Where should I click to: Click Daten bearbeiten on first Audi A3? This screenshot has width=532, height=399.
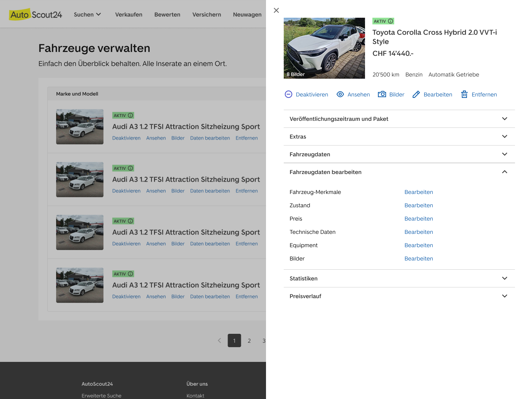click(210, 138)
